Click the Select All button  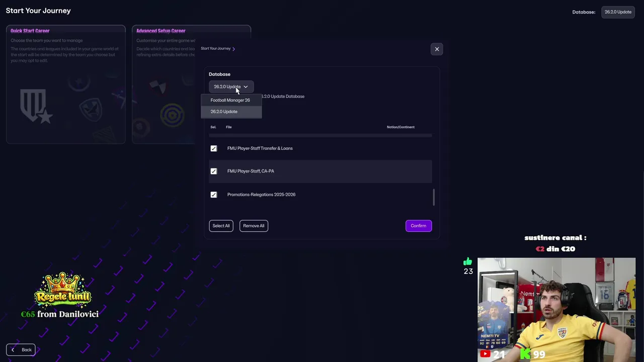tap(221, 226)
